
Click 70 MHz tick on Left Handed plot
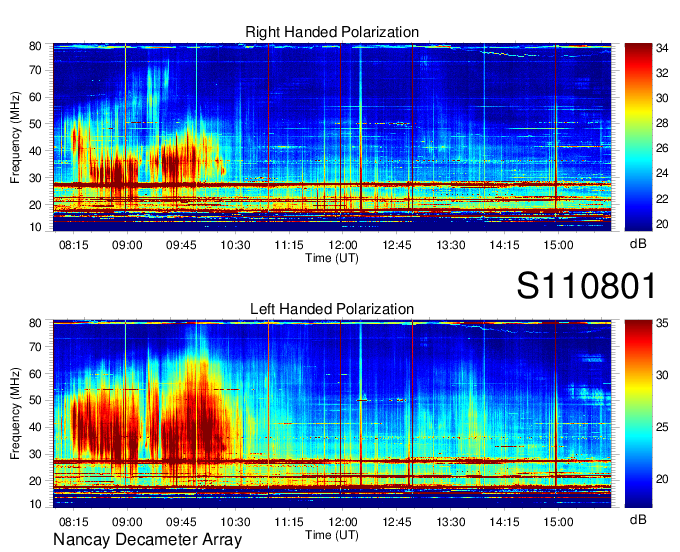coord(35,347)
